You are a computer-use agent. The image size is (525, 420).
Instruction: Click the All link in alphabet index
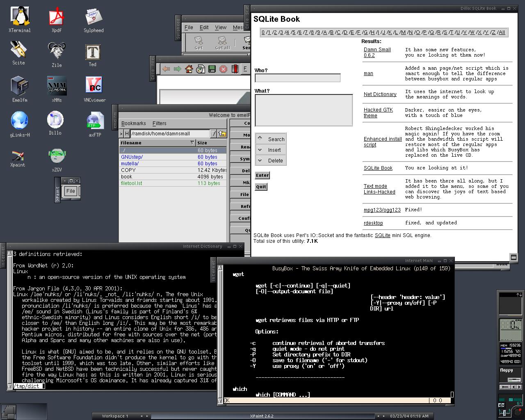tap(502, 32)
